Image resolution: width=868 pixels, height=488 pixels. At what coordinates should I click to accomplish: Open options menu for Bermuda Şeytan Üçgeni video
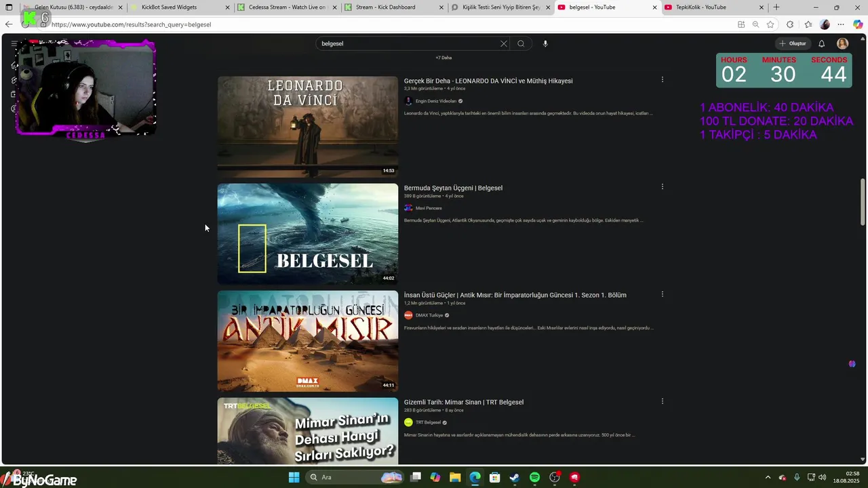pyautogui.click(x=663, y=186)
